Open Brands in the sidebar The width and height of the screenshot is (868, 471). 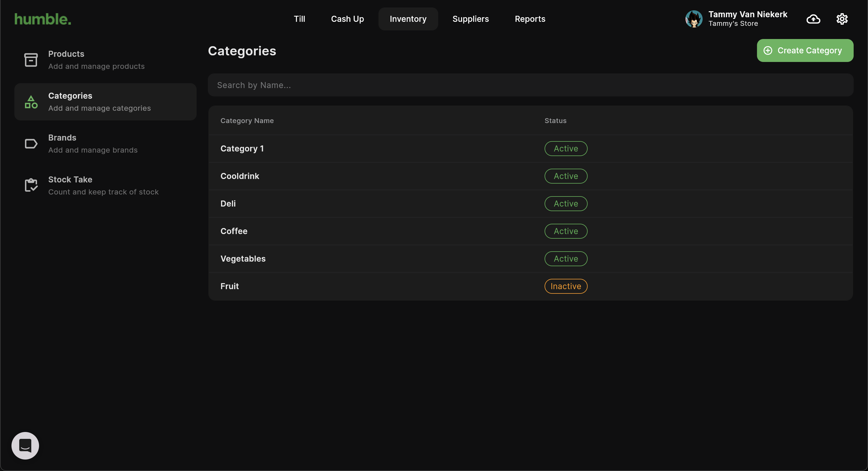pos(105,144)
